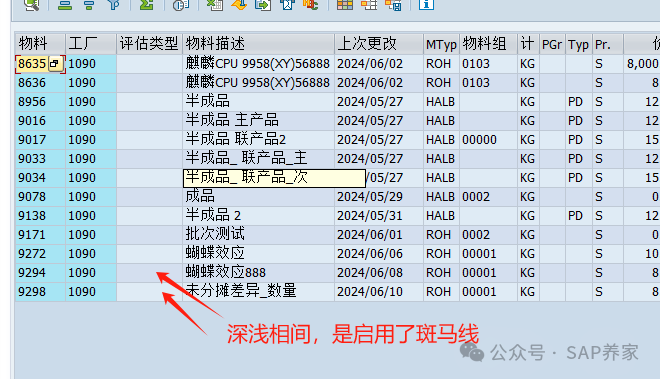This screenshot has height=379, width=660.
Task: Open the Details magnifier toolbar icon
Action: (32, 4)
